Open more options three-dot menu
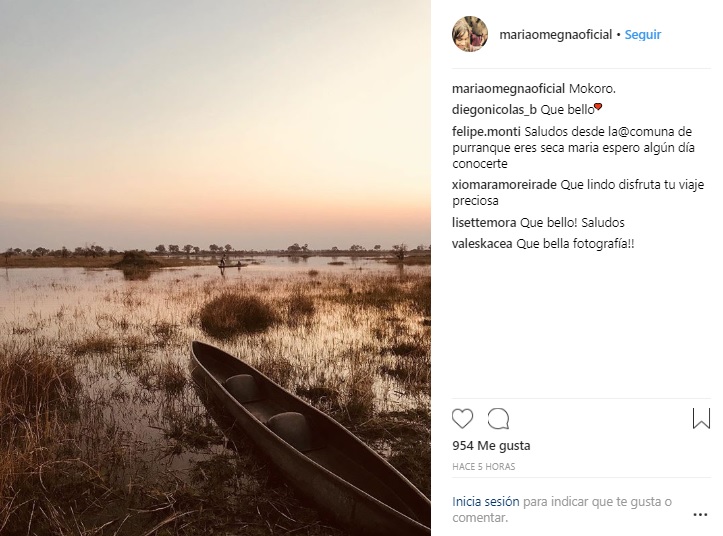 click(x=699, y=512)
